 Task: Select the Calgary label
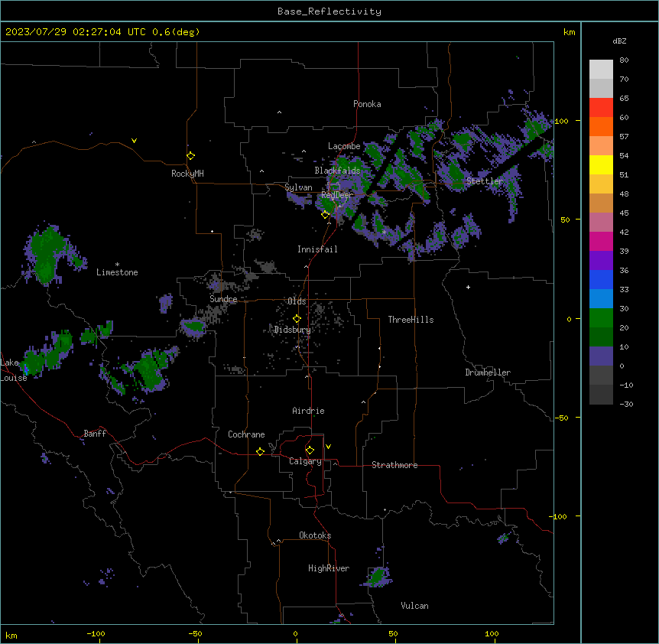(306, 461)
